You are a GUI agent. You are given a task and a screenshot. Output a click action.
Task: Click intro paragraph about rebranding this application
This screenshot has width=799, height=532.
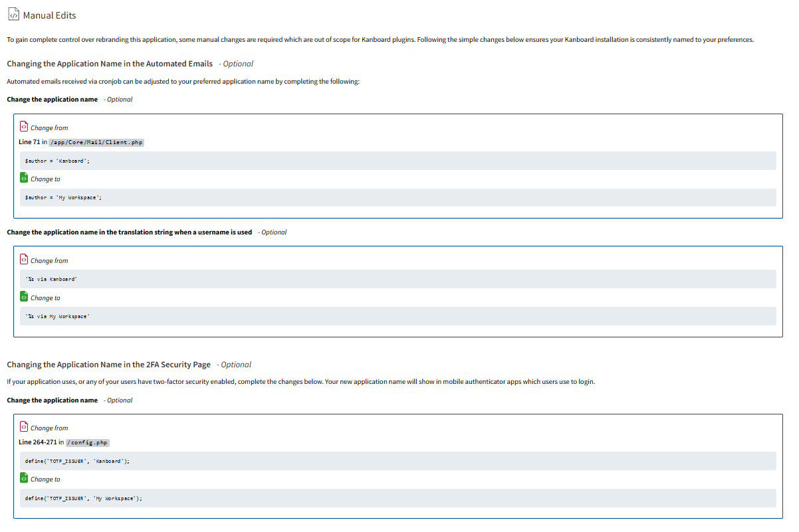(x=380, y=40)
